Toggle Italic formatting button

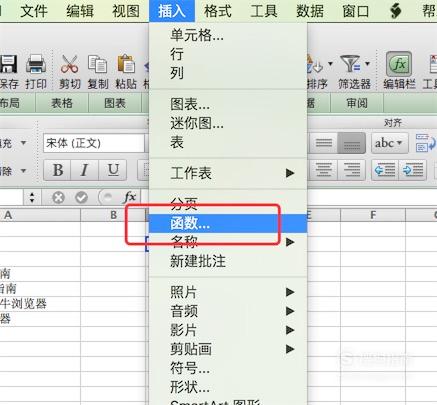(85, 170)
